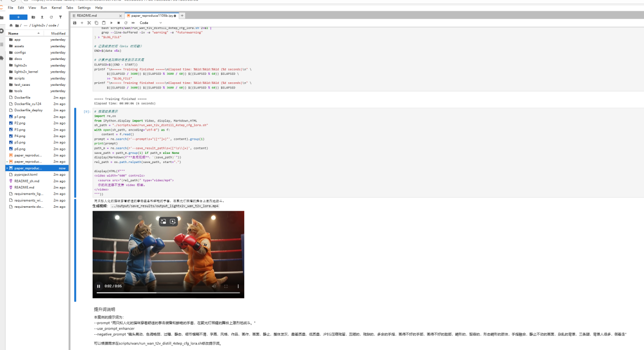Viewport: 644px width, 350px height.
Task: Toggle fullscreen on the video player
Action: coord(226,287)
